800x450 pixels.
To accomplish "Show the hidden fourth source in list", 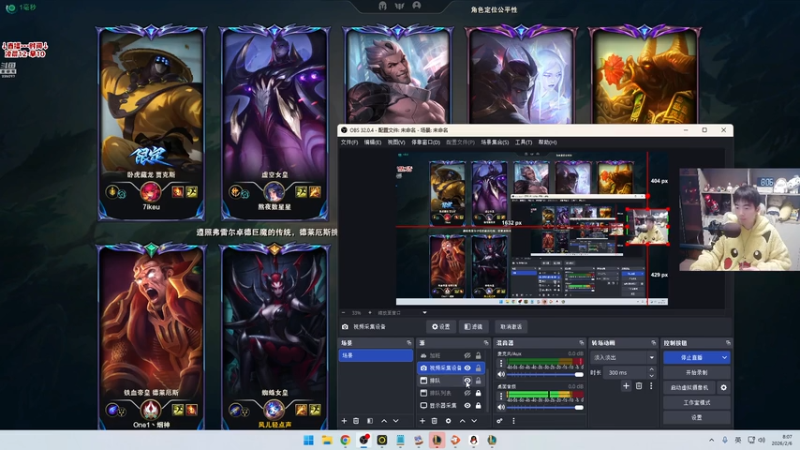I will (x=467, y=393).
